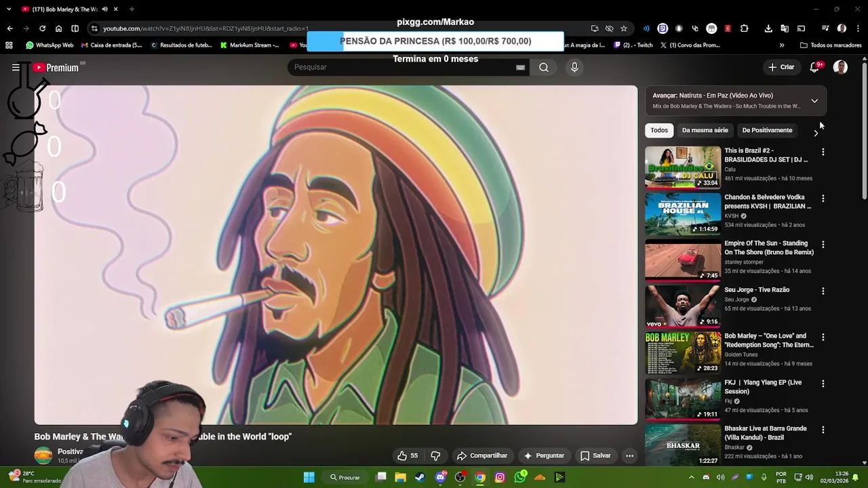Open the YouTube account avatar menu
Viewport: 868px width, 488px height.
[x=840, y=67]
